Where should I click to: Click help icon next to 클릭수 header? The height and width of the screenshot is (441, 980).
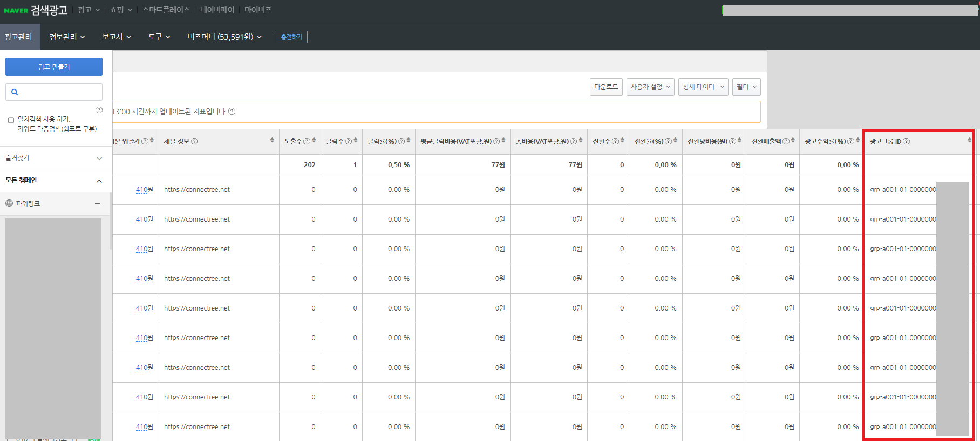tap(349, 141)
